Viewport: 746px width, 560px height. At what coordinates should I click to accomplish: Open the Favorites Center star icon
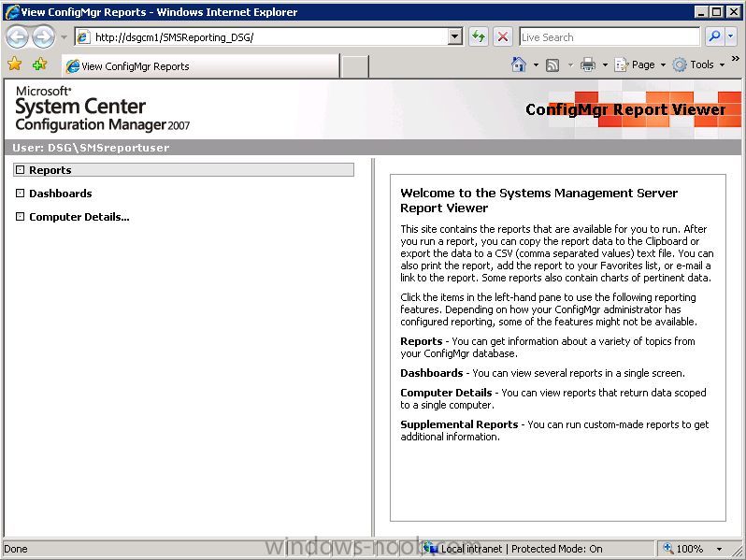pos(15,64)
